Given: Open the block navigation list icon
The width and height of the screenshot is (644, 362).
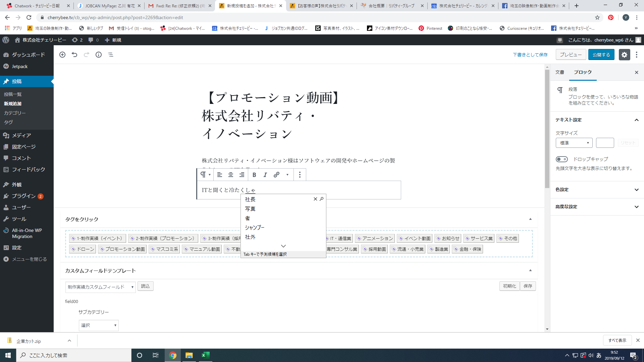Looking at the screenshot, I should (111, 55).
